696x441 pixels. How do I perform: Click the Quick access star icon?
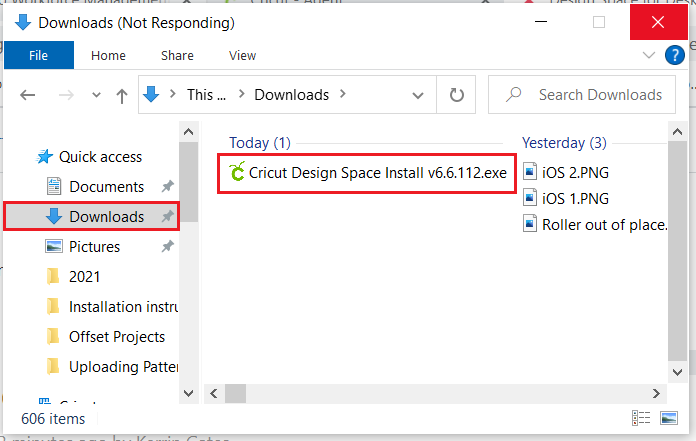pyautogui.click(x=44, y=156)
